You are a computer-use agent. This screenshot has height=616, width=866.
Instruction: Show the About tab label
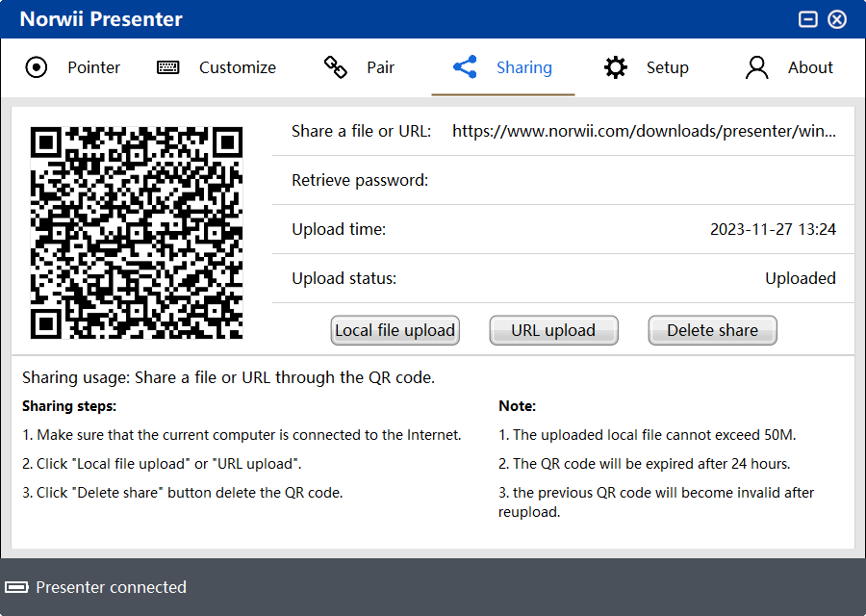810,67
